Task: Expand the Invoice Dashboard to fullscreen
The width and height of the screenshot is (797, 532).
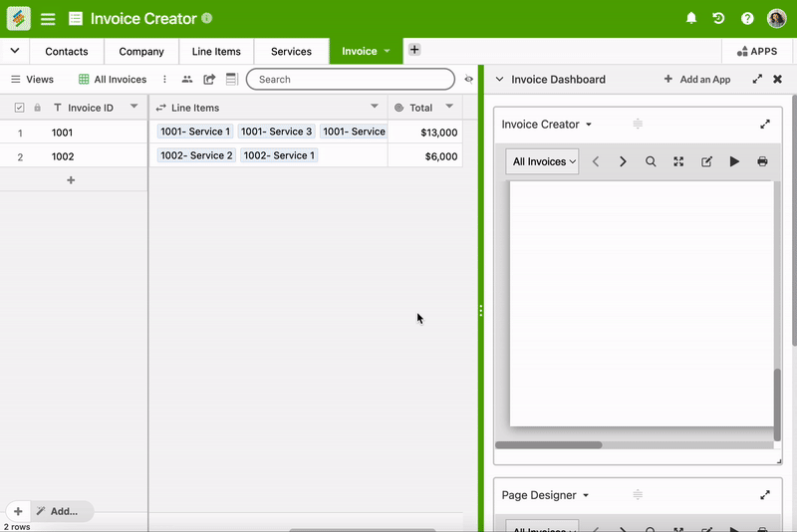Action: click(x=757, y=80)
